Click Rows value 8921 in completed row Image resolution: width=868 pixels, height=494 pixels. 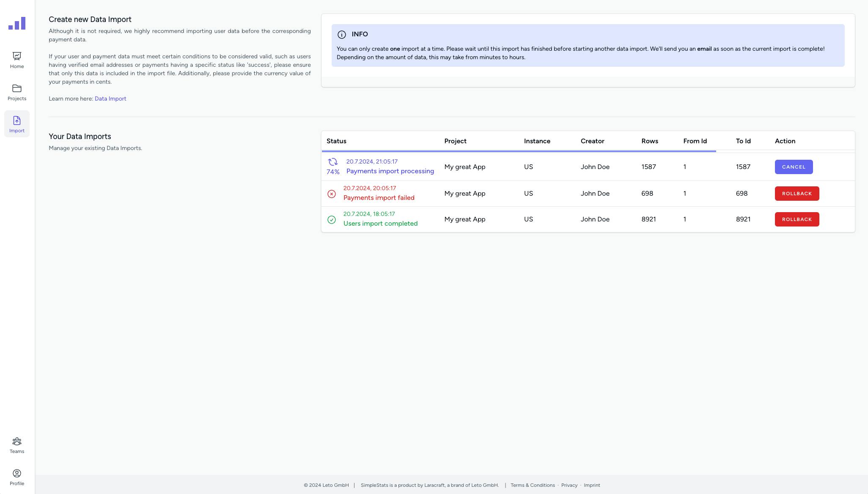(x=648, y=219)
